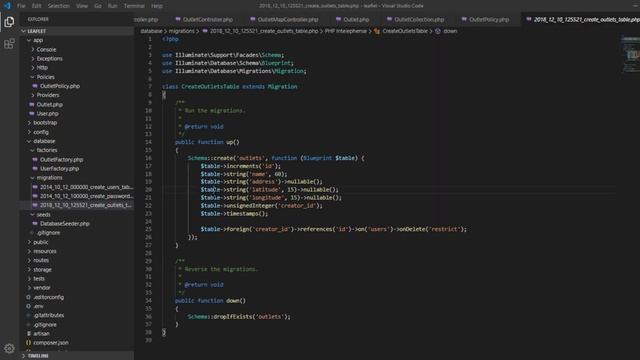This screenshot has height=360, width=640.
Task: Click the .env gear icon
Action: click(29, 306)
